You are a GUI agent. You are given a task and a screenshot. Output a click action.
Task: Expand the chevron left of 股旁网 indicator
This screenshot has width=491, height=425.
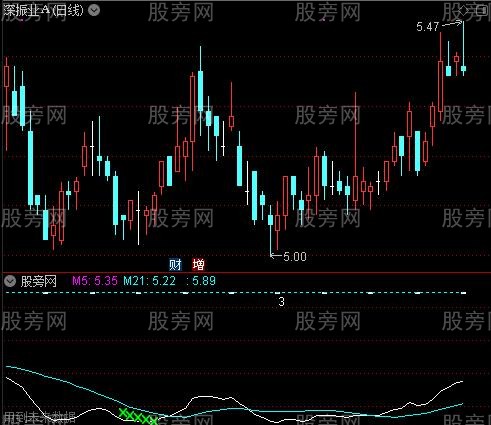tap(10, 281)
